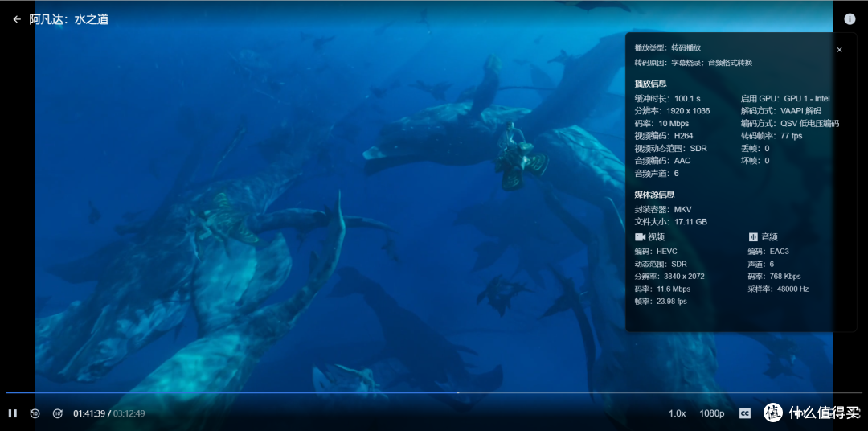Viewport: 868px width, 431px height.
Task: Click the 编码方式: QSV 低电压编码 row
Action: pyautogui.click(x=790, y=124)
